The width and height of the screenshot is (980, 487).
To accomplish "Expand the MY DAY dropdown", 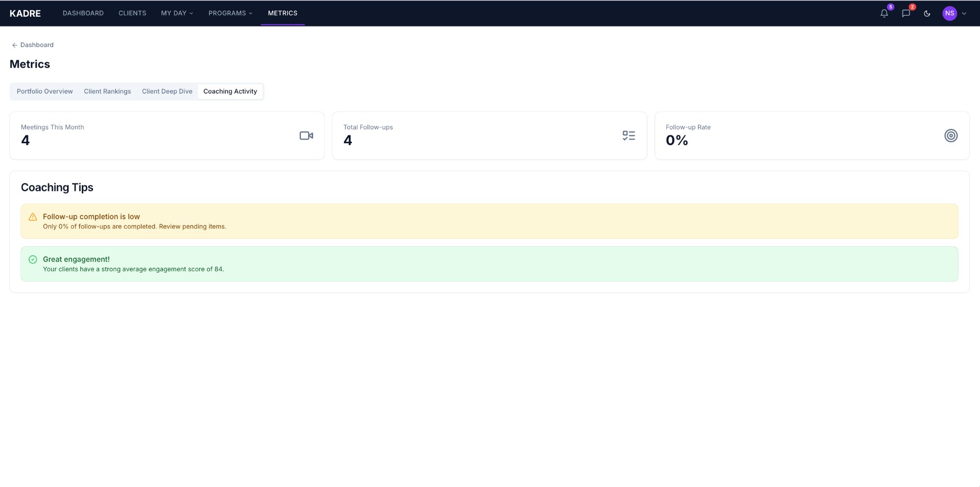I will click(x=176, y=13).
